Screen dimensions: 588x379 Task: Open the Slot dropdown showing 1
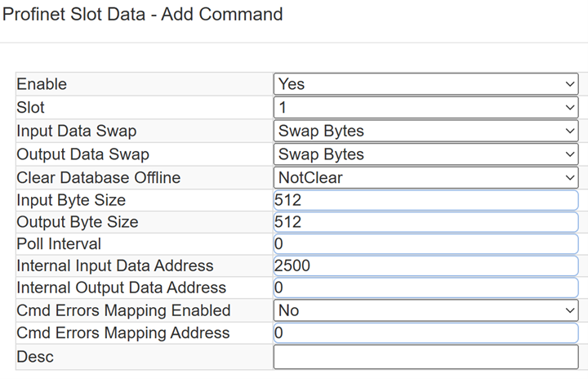point(426,108)
